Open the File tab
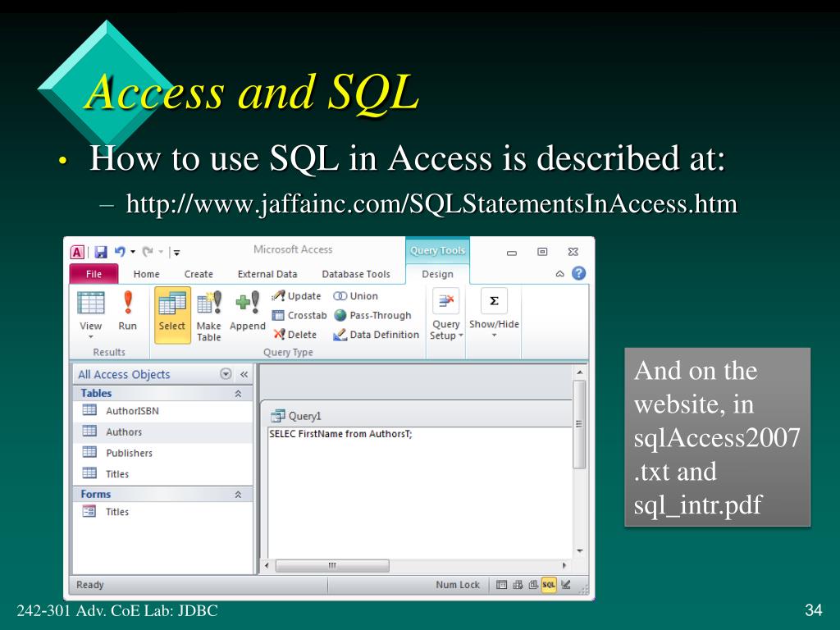 click(x=94, y=274)
